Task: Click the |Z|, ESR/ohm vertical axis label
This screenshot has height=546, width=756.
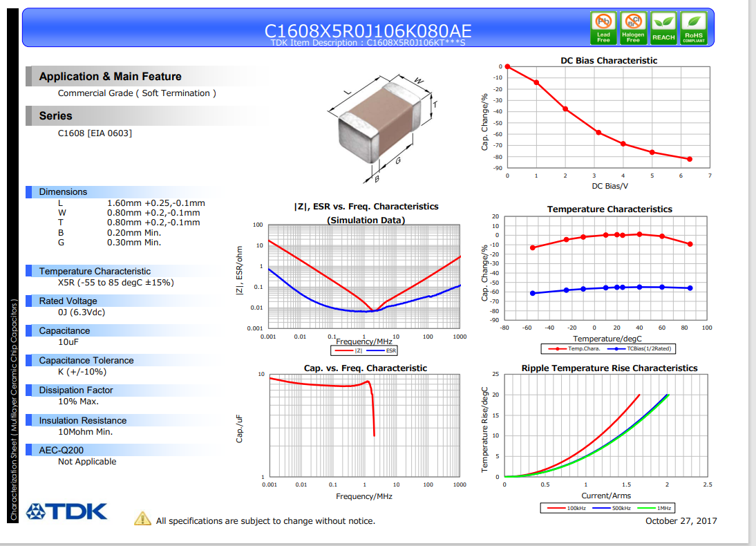Action: (239, 270)
